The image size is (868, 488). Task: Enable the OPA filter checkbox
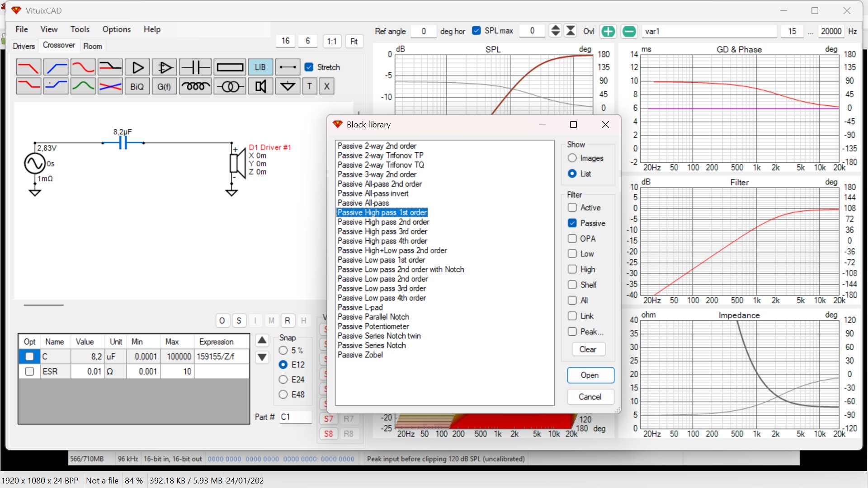click(x=572, y=239)
